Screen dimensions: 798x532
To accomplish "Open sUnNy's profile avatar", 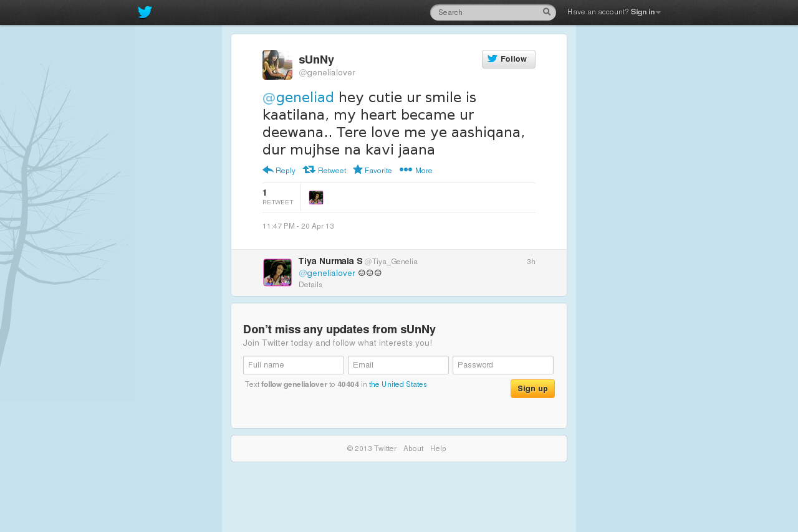I will point(277,65).
